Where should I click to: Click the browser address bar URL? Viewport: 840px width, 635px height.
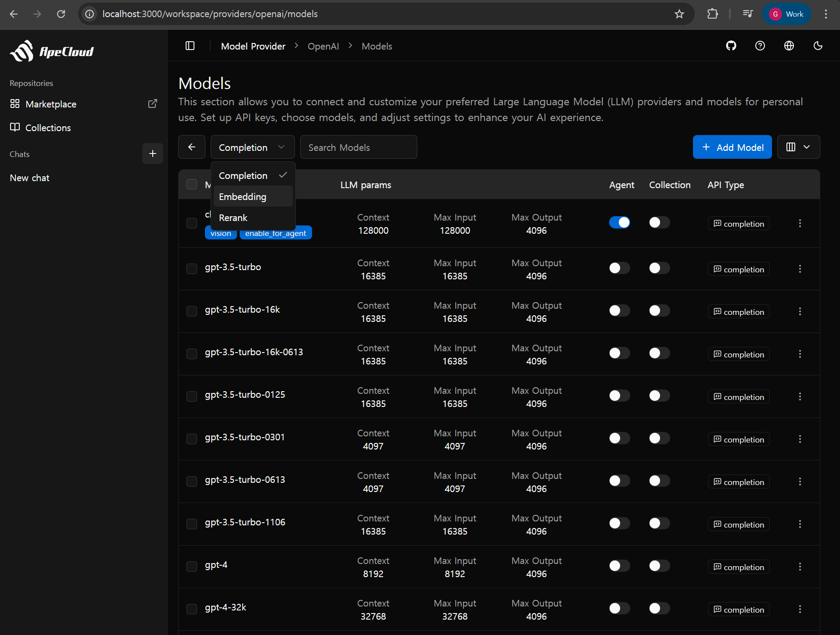[210, 14]
